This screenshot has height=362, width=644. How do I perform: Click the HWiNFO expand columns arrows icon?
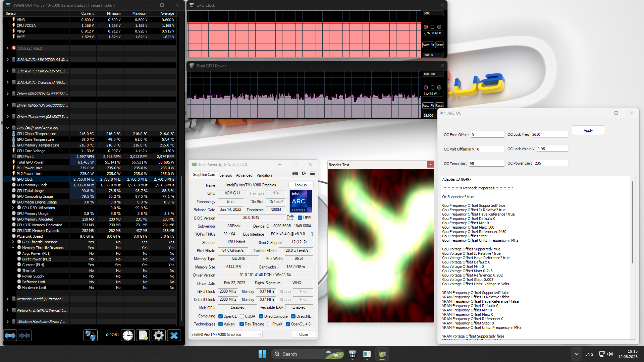[x=10, y=336]
